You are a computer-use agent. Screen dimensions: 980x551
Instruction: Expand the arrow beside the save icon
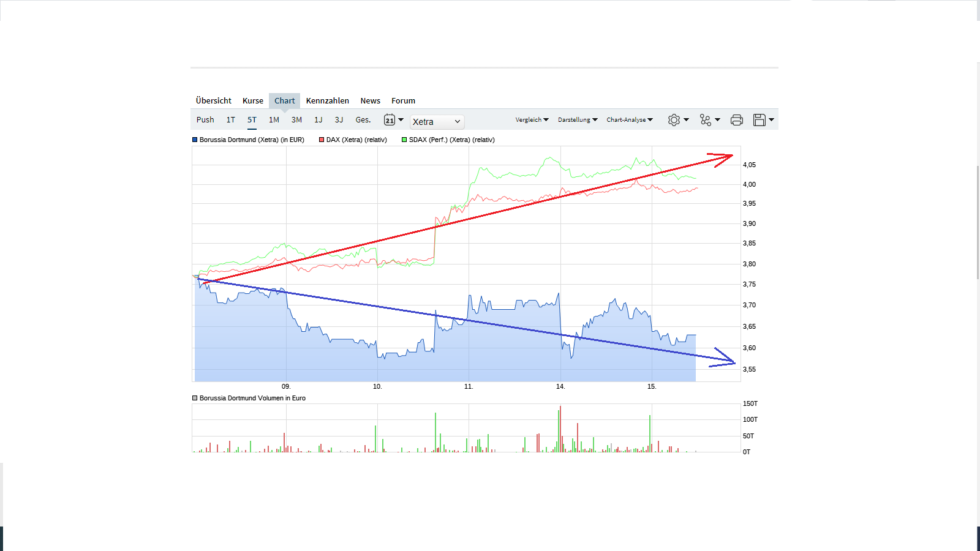coord(771,120)
